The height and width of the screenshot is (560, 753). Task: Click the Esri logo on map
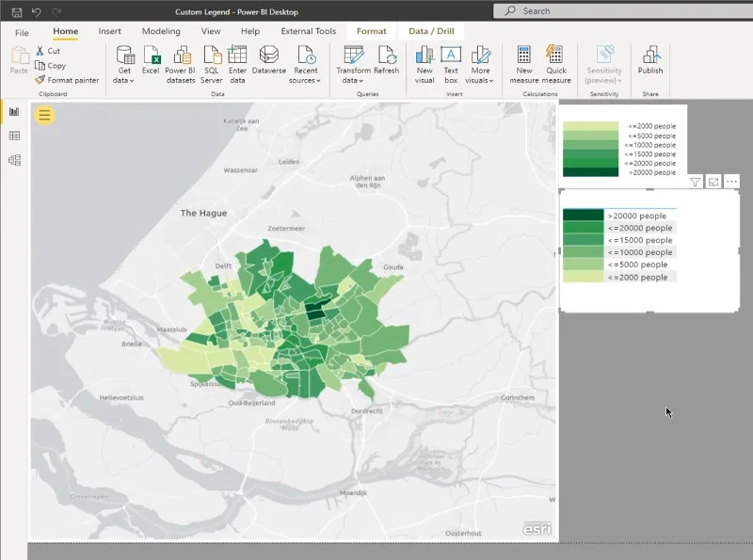tap(537, 528)
